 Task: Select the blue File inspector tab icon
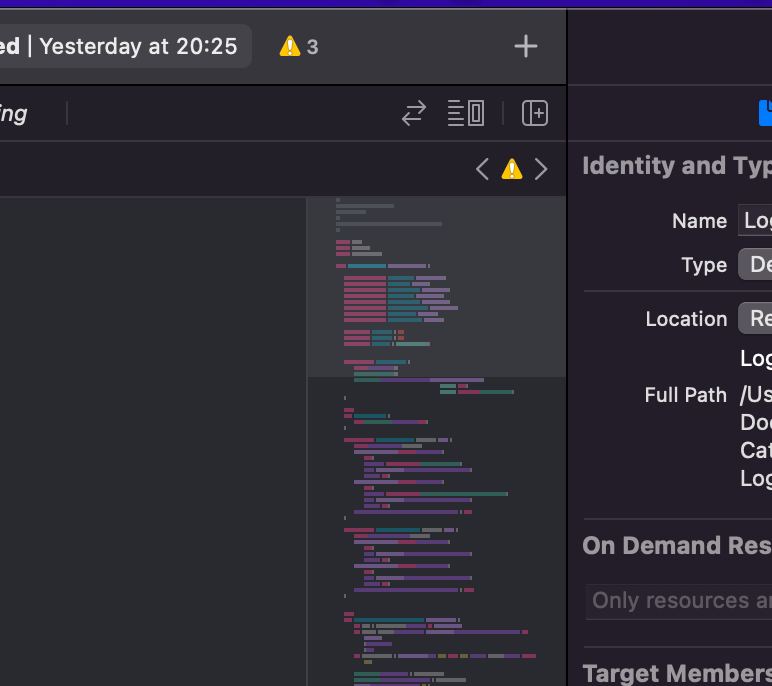[765, 113]
